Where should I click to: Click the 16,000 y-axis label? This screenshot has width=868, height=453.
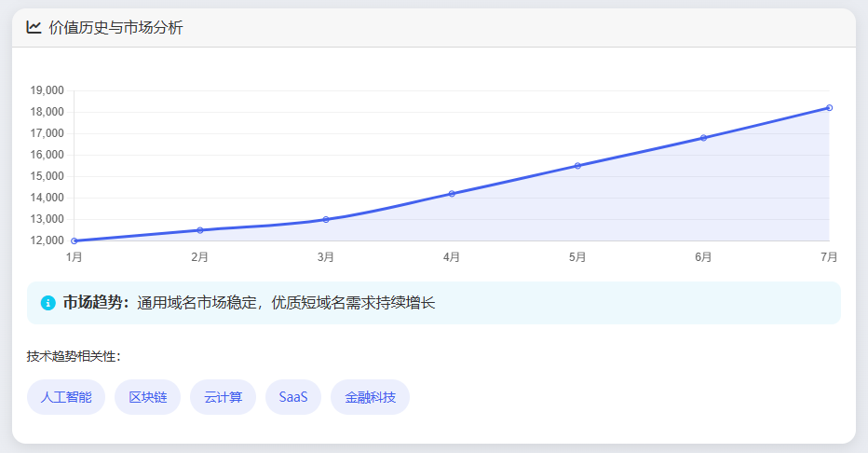[47, 155]
